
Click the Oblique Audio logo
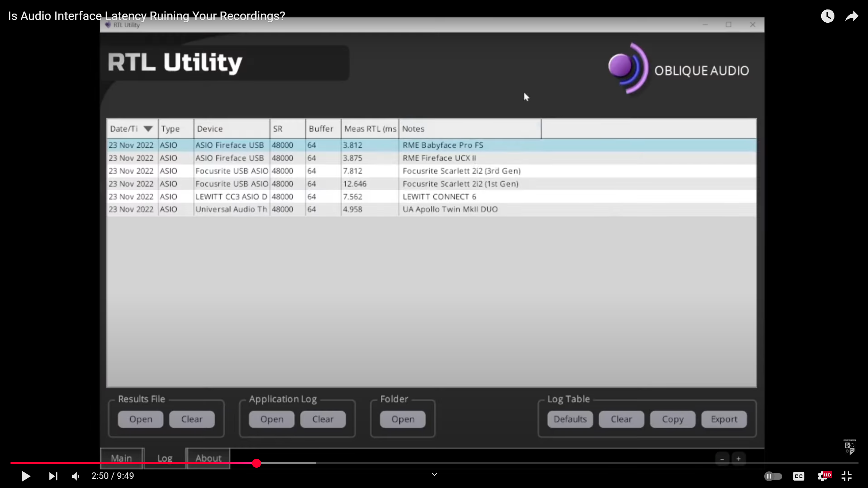[x=678, y=69]
